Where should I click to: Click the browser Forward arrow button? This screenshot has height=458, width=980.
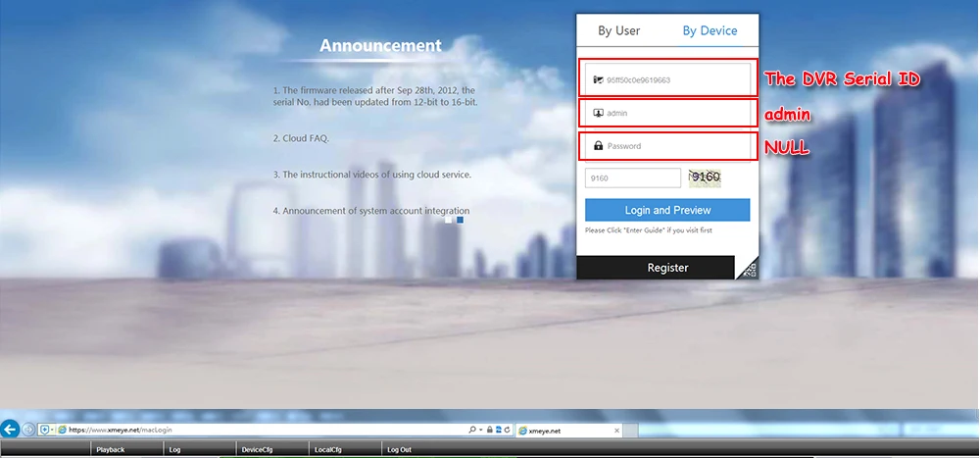pos(28,430)
